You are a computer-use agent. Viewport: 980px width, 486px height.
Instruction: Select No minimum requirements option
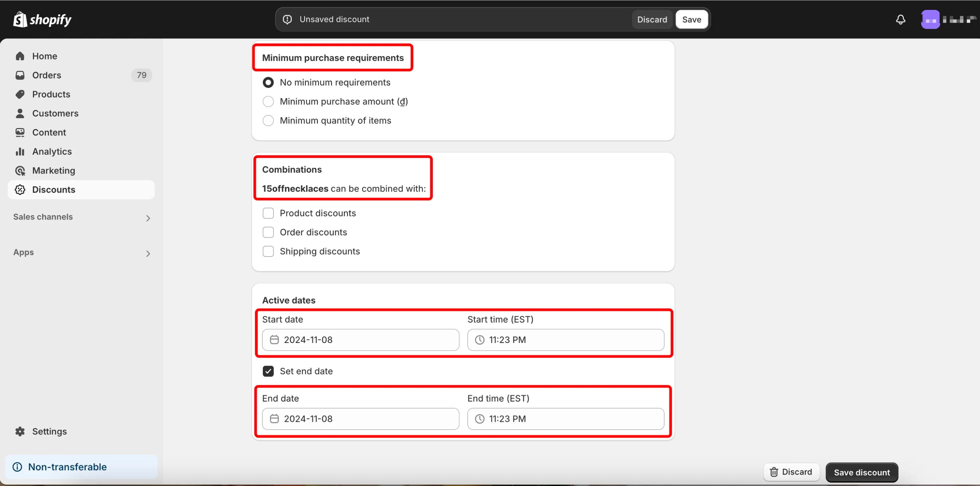tap(268, 82)
